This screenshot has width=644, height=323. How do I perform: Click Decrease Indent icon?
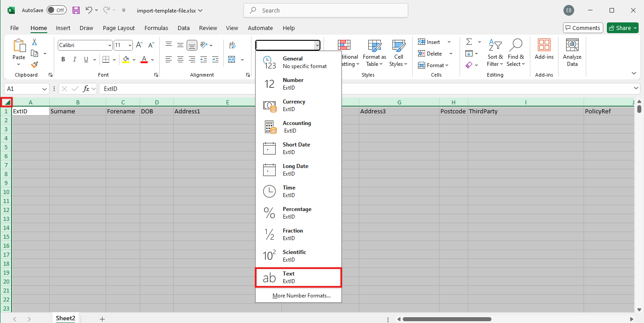[x=204, y=59]
